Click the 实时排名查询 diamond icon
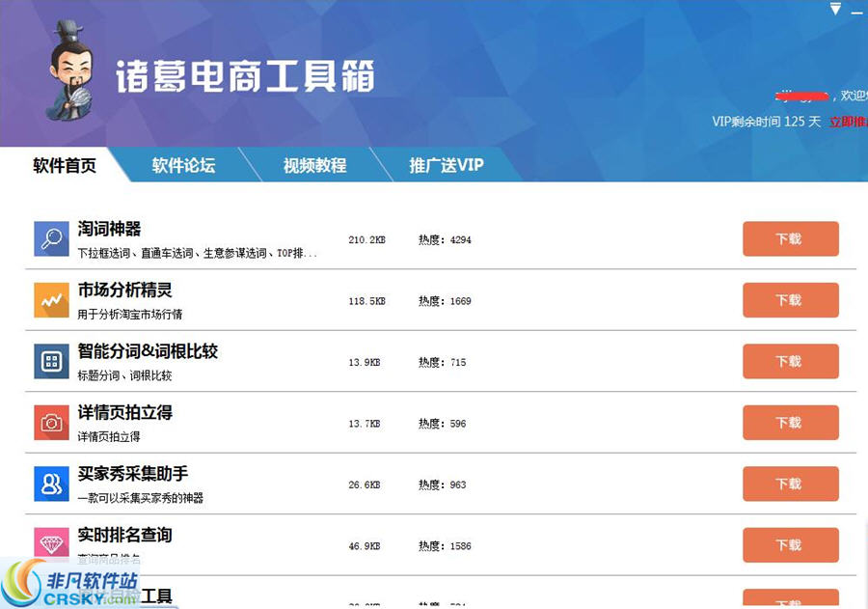The image size is (868, 609). pos(51,544)
